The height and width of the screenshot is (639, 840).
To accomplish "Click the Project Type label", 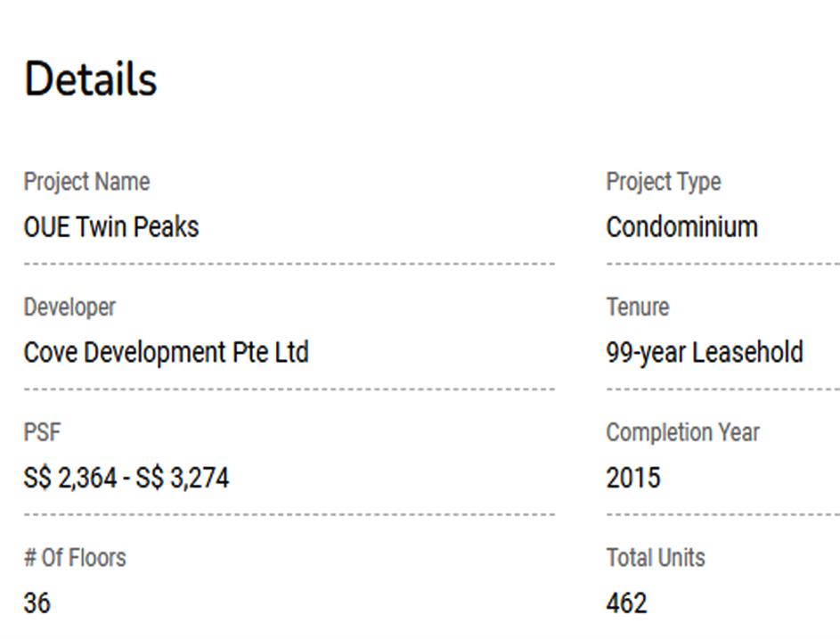I will 664,182.
